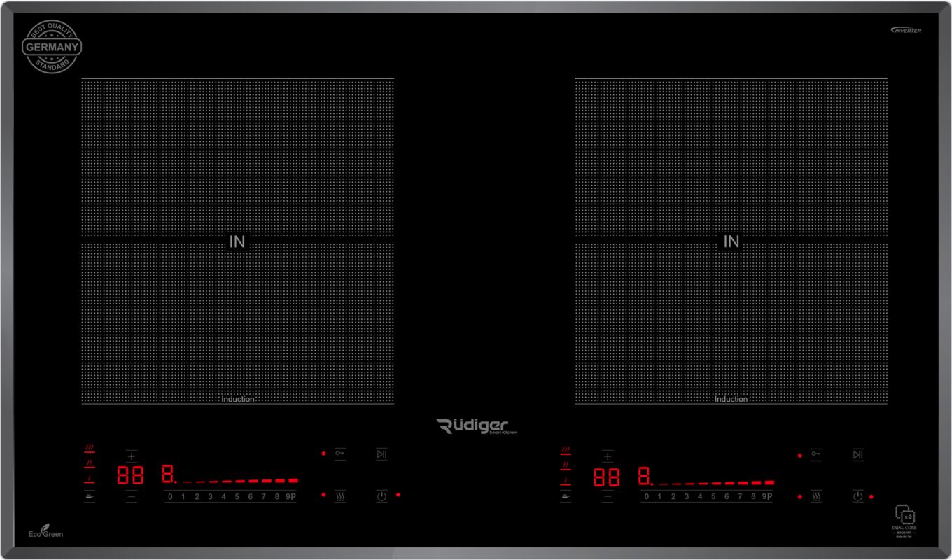
Task: Tap the left pause/resume icon
Action: click(381, 454)
